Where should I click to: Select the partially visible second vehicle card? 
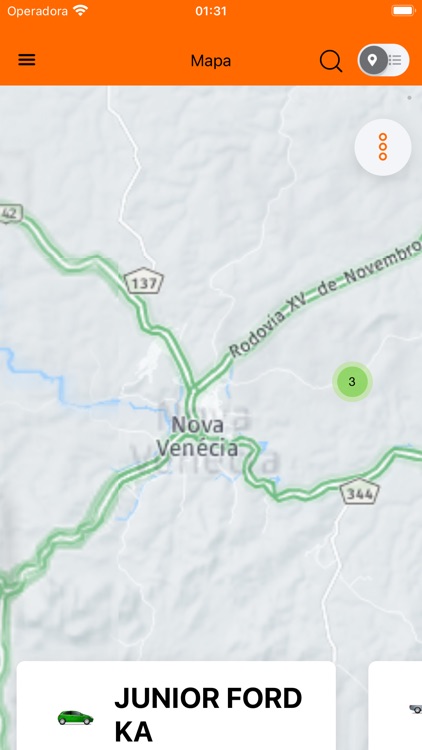395,706
